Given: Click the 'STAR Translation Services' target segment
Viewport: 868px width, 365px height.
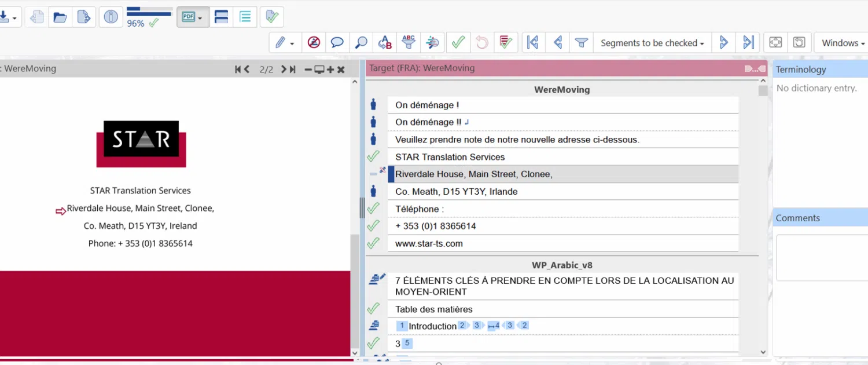Looking at the screenshot, I should click(563, 157).
